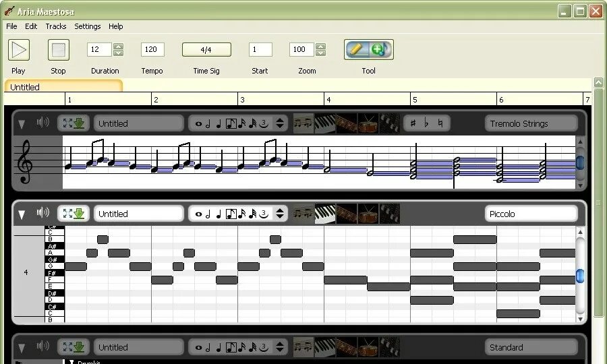Click the 4/4 time signature button
607x364 pixels.
[206, 49]
